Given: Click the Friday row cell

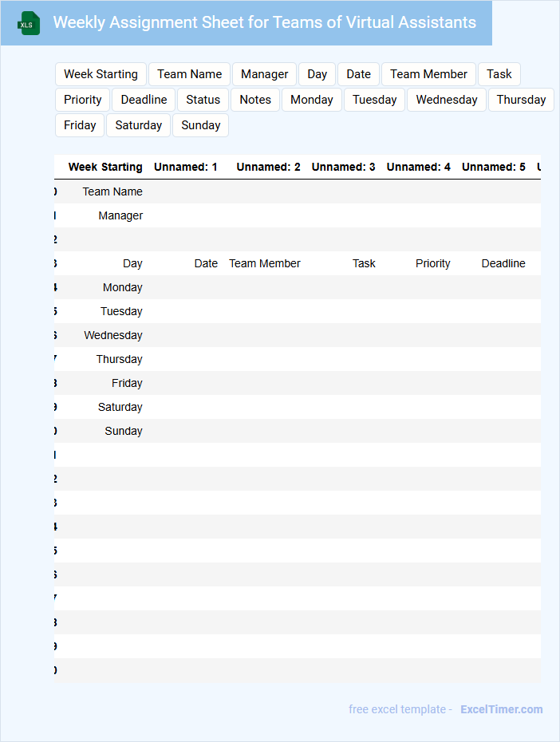Looking at the screenshot, I should point(127,383).
